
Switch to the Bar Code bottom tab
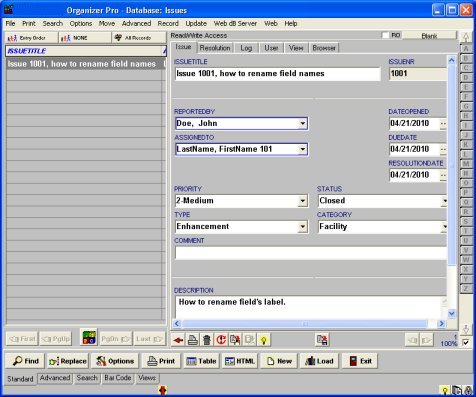click(118, 378)
